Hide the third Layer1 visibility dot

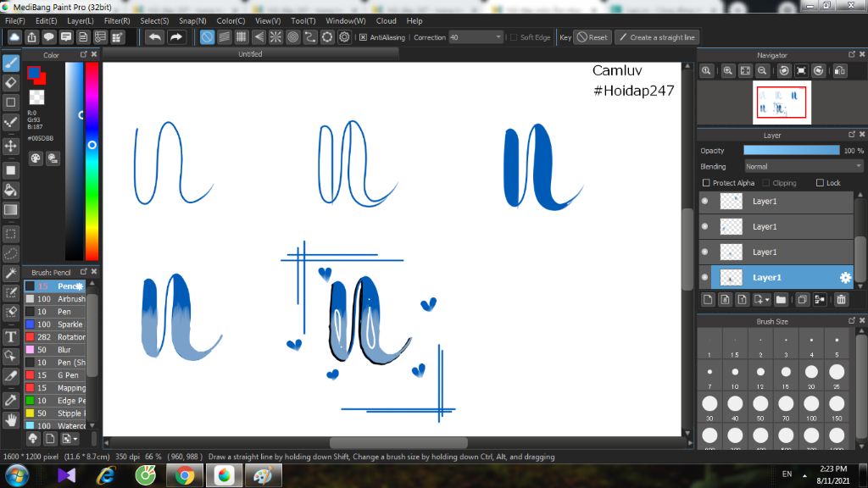(704, 252)
